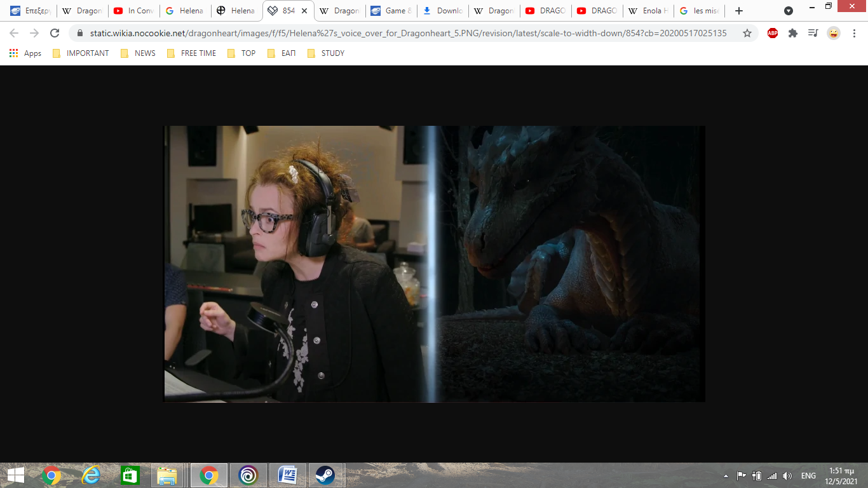Reload the current page
Screen dimensions: 868x488
pyautogui.click(x=55, y=33)
